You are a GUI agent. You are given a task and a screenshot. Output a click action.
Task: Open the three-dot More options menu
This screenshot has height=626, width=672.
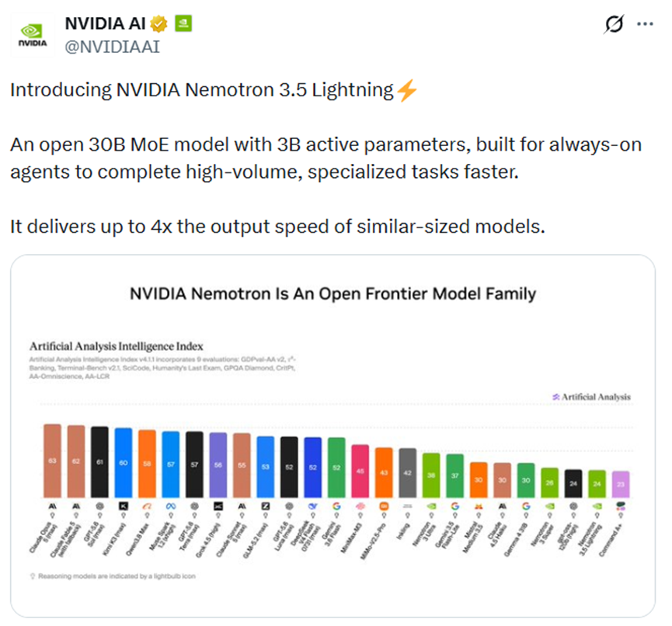pos(645,24)
